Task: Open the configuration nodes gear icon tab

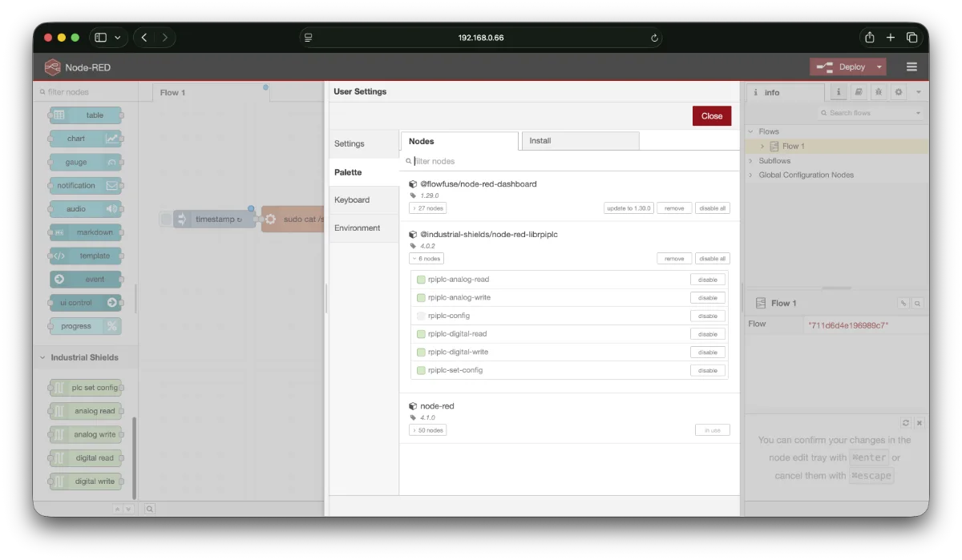Action: (899, 92)
